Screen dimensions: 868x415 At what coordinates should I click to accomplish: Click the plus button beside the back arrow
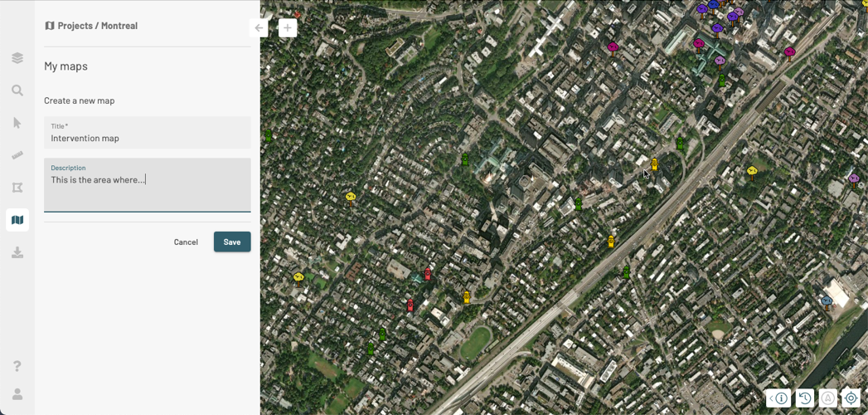click(x=288, y=27)
